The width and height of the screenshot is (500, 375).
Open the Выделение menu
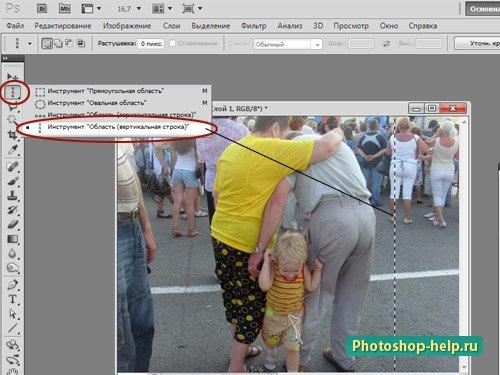(x=211, y=26)
